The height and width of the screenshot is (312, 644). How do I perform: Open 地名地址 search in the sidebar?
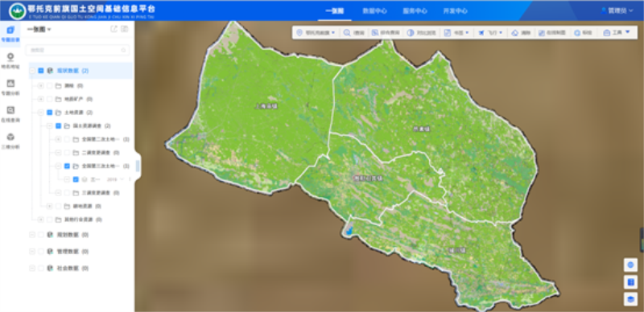[10, 61]
